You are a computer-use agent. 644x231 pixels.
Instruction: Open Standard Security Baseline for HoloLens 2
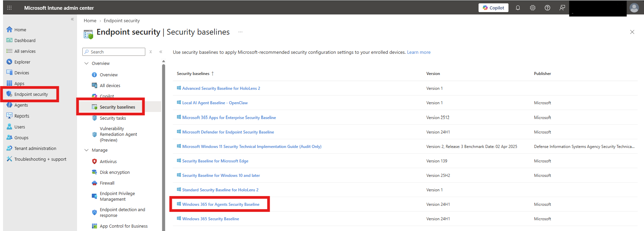pyautogui.click(x=220, y=190)
